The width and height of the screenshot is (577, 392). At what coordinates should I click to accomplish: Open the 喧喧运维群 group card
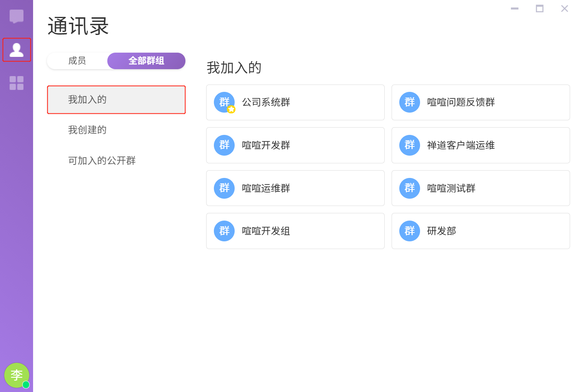click(x=295, y=188)
